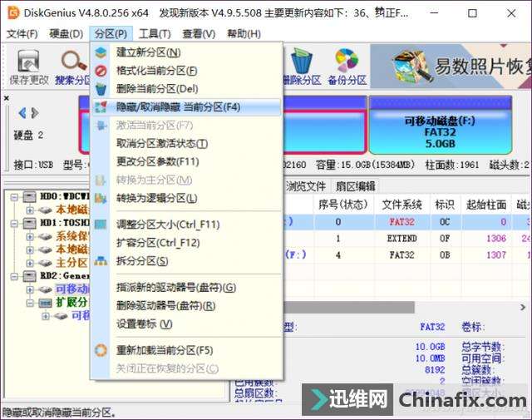
Task: Select the 可移动磁盘(F:) FAT32 5.0GB partition block
Action: pyautogui.click(x=441, y=126)
